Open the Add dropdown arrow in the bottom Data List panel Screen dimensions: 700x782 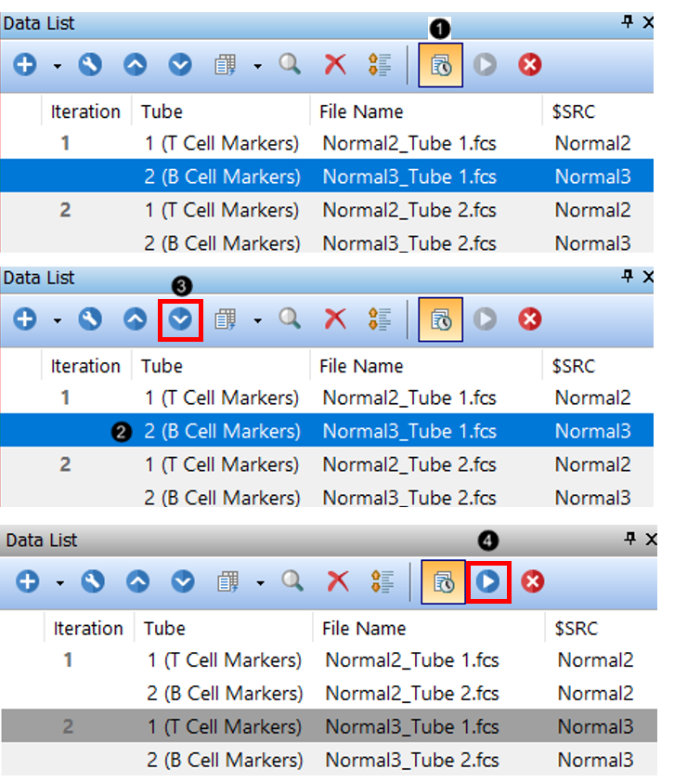(x=60, y=582)
